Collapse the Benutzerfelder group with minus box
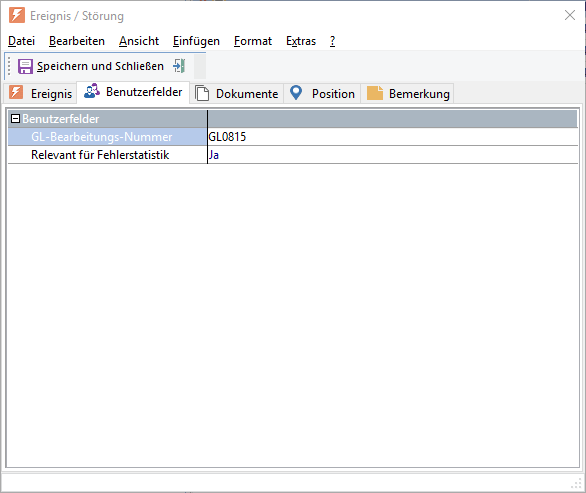 point(15,119)
